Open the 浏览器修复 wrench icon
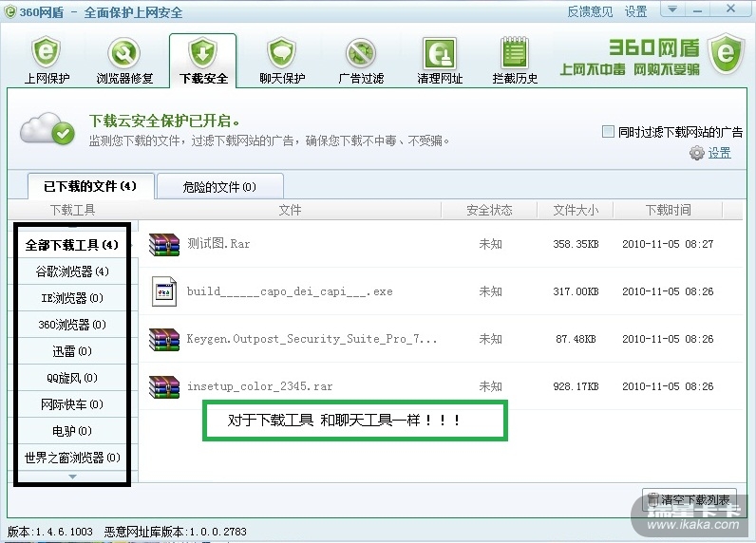Screen dimensions: 756x543 coord(124,53)
